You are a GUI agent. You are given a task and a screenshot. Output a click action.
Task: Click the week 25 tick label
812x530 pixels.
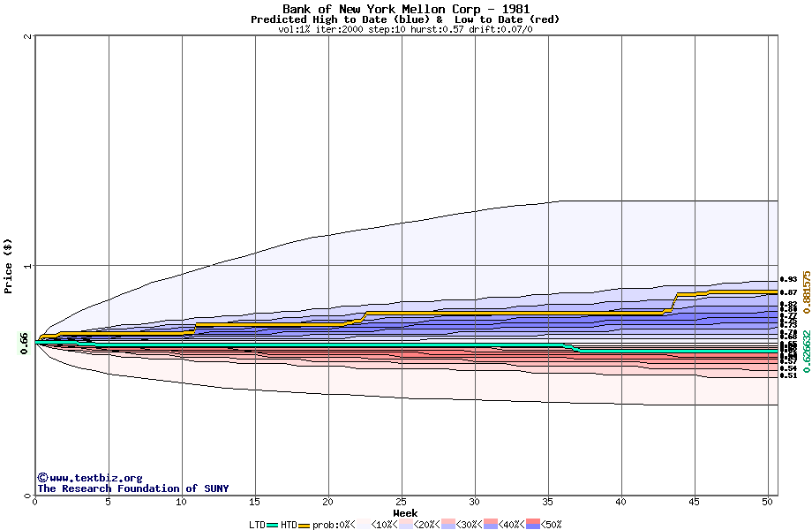pyautogui.click(x=402, y=503)
